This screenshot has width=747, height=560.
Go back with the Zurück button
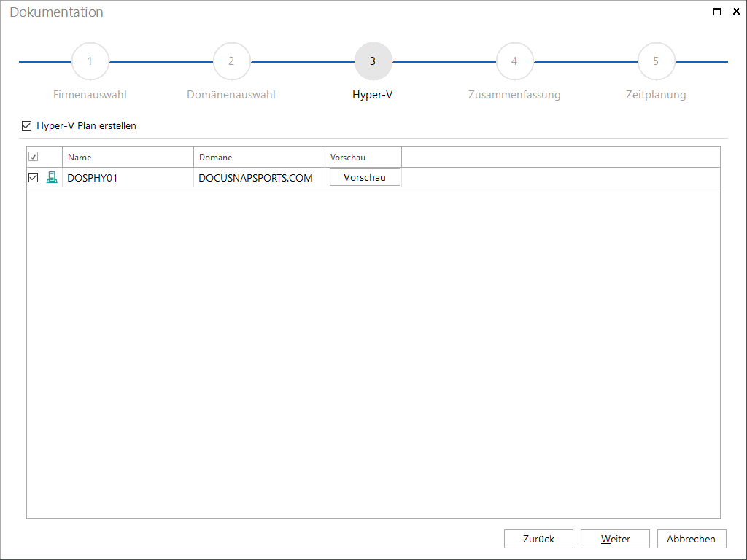[539, 539]
